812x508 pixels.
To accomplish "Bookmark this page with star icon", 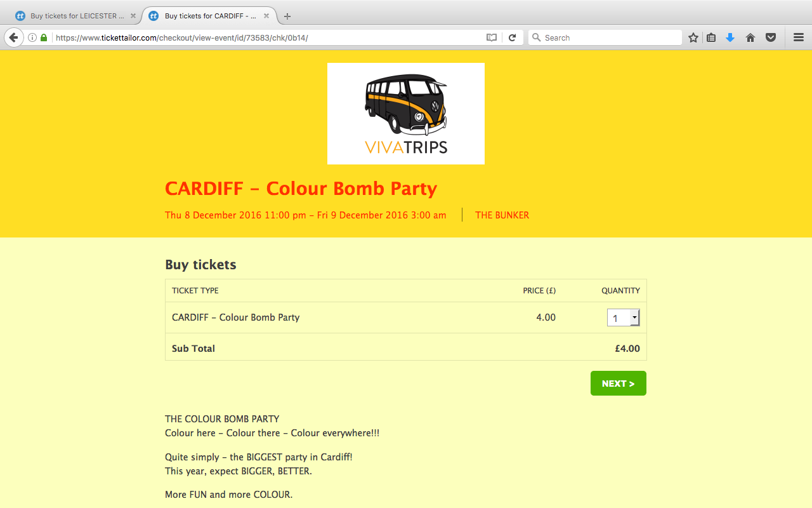I will [693, 37].
